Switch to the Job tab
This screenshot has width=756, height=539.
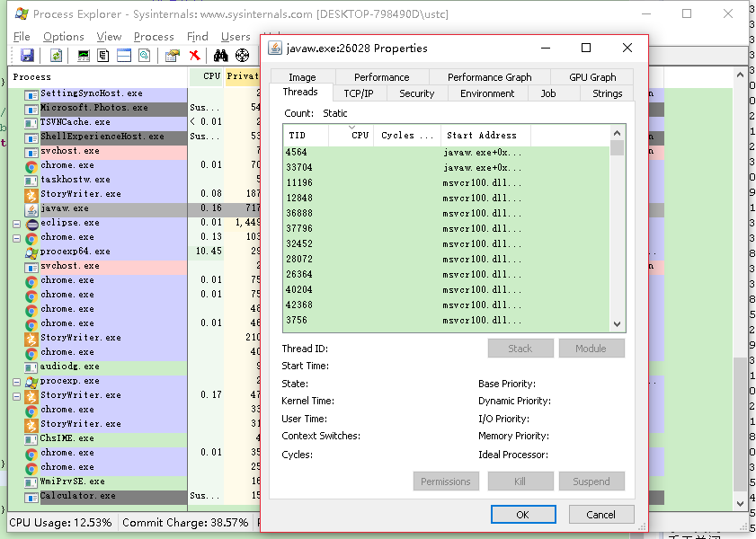(x=548, y=93)
